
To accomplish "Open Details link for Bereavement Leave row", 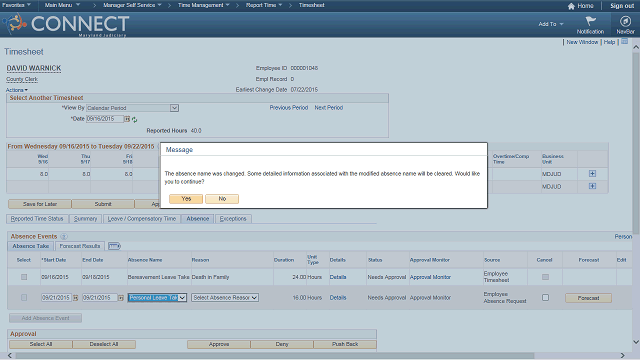I will click(338, 277).
